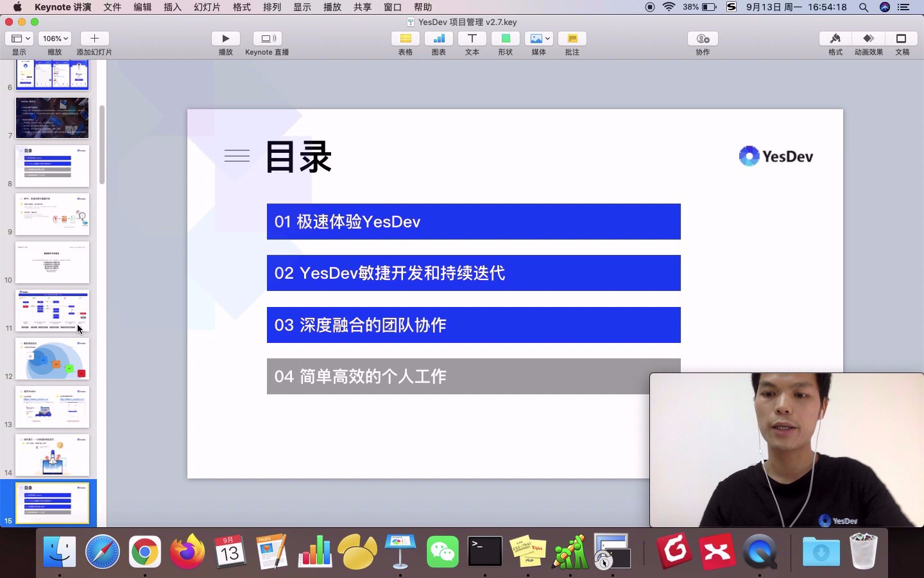Open the 播放 menu in menu bar
This screenshot has width=924, height=578.
coord(332,7)
